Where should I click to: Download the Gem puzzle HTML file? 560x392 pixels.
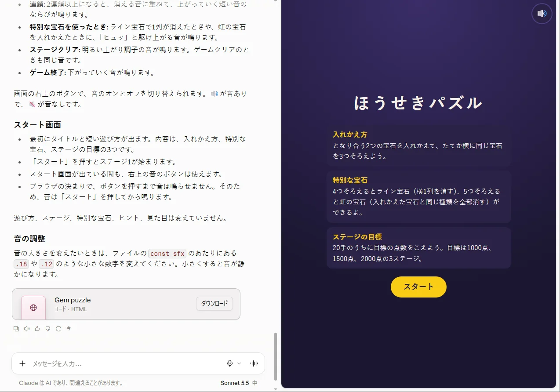(215, 304)
